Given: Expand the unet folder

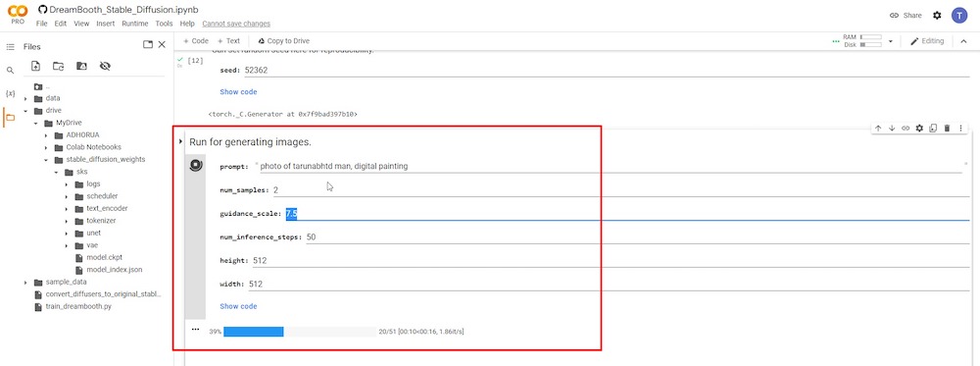Looking at the screenshot, I should [x=67, y=233].
